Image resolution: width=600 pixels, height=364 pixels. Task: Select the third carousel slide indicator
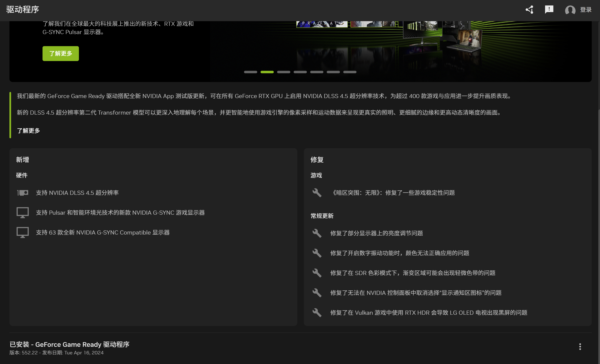coord(283,72)
